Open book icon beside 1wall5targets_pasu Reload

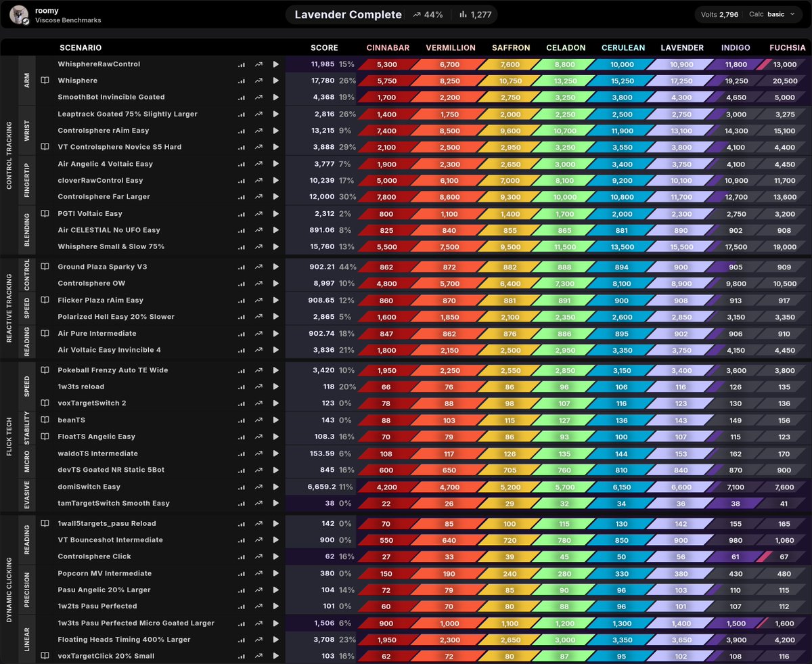45,523
